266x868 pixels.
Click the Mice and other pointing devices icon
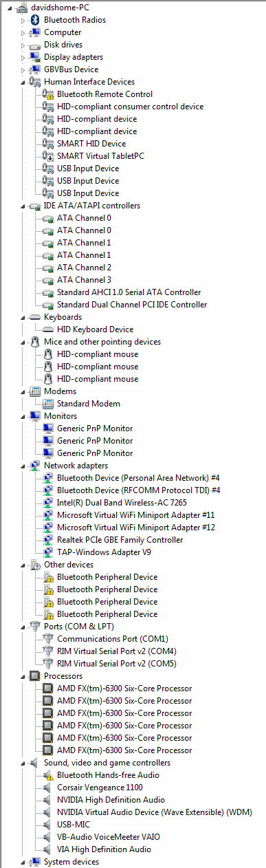pyautogui.click(x=35, y=342)
